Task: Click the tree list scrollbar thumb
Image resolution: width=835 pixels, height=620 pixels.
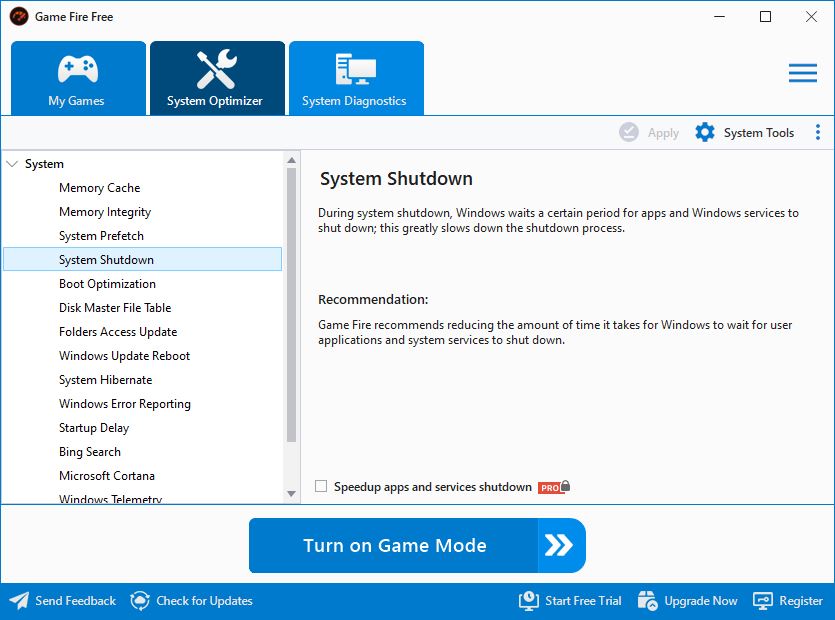Action: point(291,305)
